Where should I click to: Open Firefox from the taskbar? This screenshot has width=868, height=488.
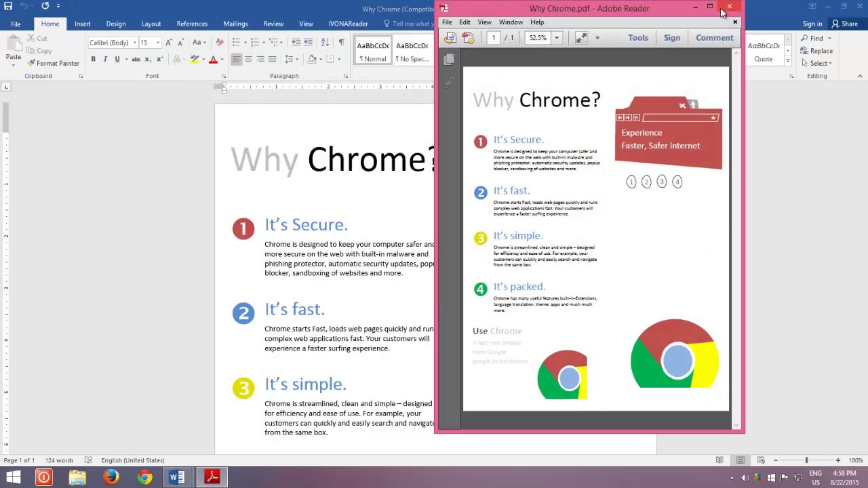111,477
